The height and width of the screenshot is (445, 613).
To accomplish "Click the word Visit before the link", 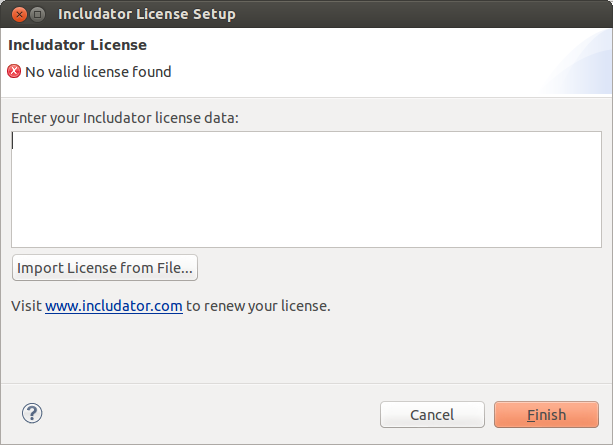I will (26, 306).
